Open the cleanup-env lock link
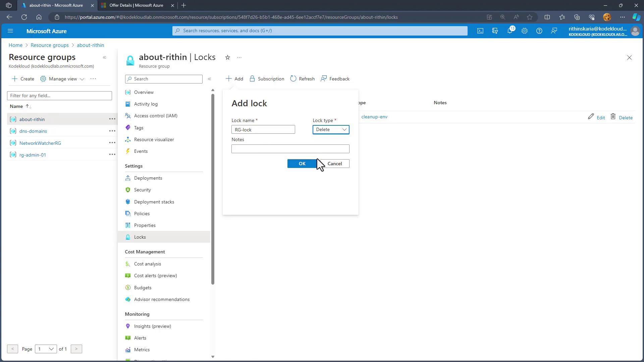Viewport: 644px width, 362px height. pos(374,117)
